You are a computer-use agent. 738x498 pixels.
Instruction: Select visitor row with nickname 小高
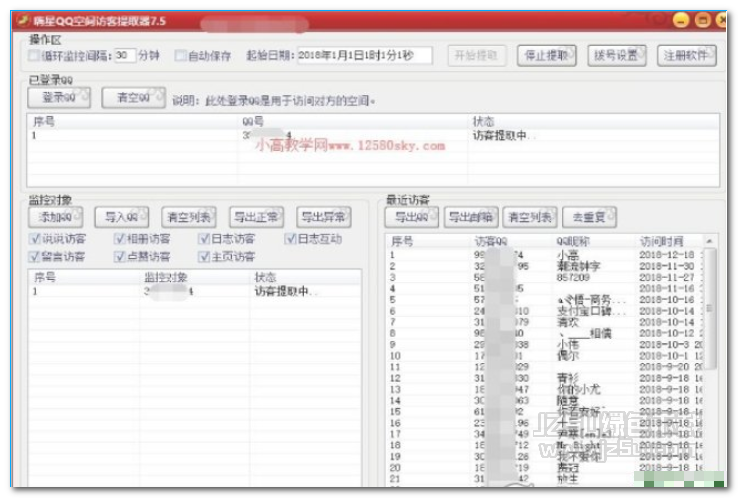click(546, 255)
